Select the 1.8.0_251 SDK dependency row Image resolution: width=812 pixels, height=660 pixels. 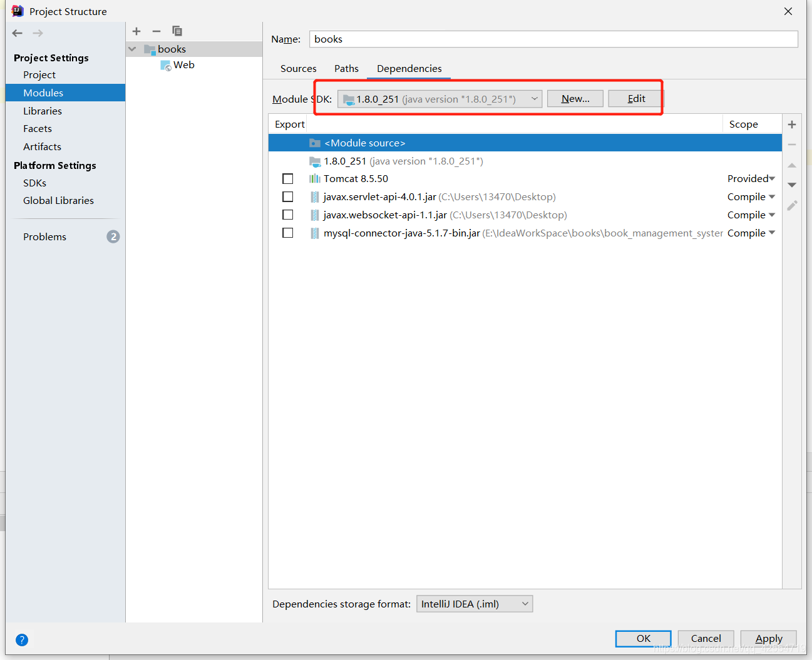pos(525,161)
